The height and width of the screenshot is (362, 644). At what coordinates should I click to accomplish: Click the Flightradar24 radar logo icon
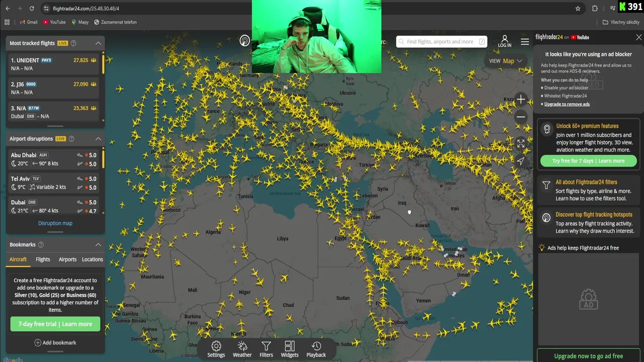click(x=245, y=41)
